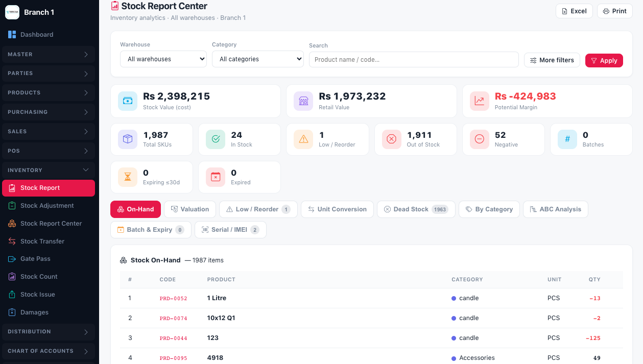Screen dimensions: 643x364
Task: Click the Batches hash icon
Action: (x=567, y=139)
